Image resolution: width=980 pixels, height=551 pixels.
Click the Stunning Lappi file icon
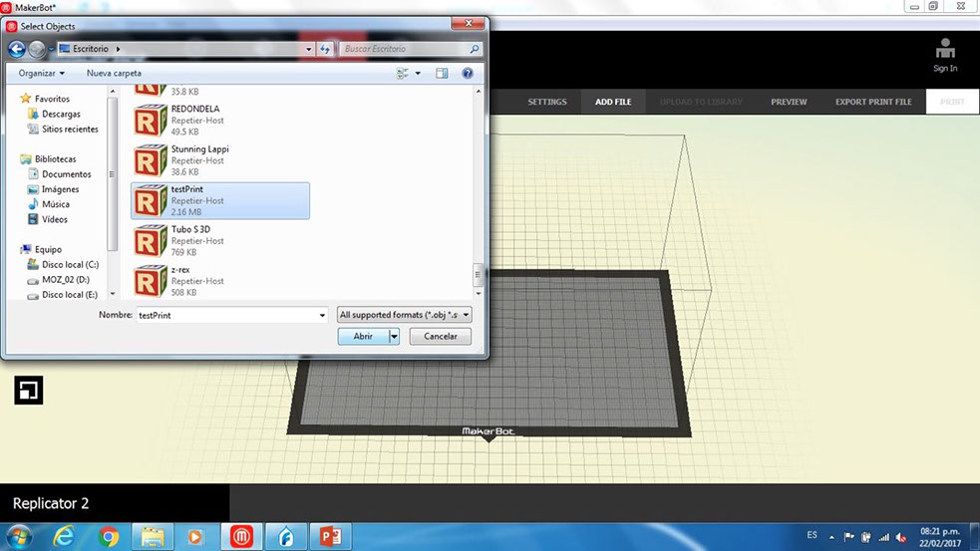[x=150, y=160]
